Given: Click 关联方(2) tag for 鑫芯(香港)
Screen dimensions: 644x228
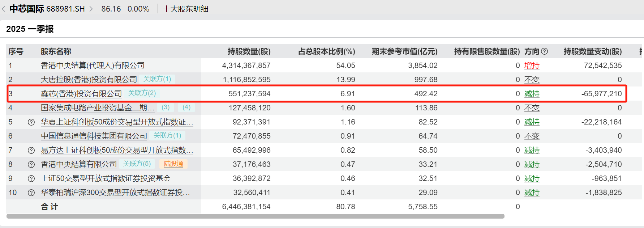Looking at the screenshot, I should (142, 93).
